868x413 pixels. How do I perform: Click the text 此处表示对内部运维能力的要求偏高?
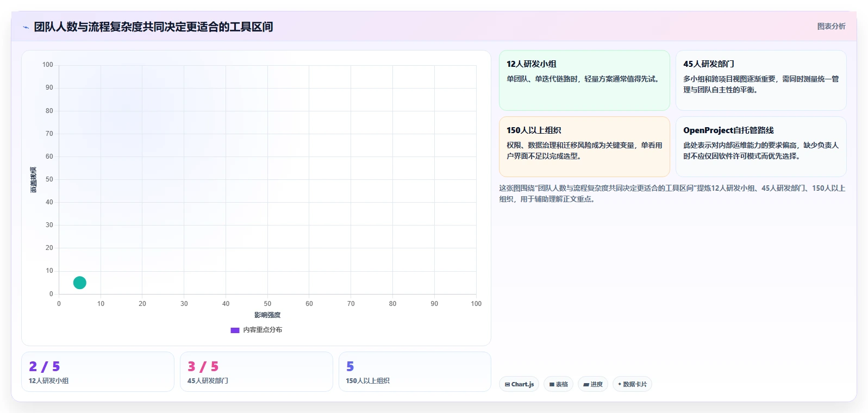pos(740,145)
